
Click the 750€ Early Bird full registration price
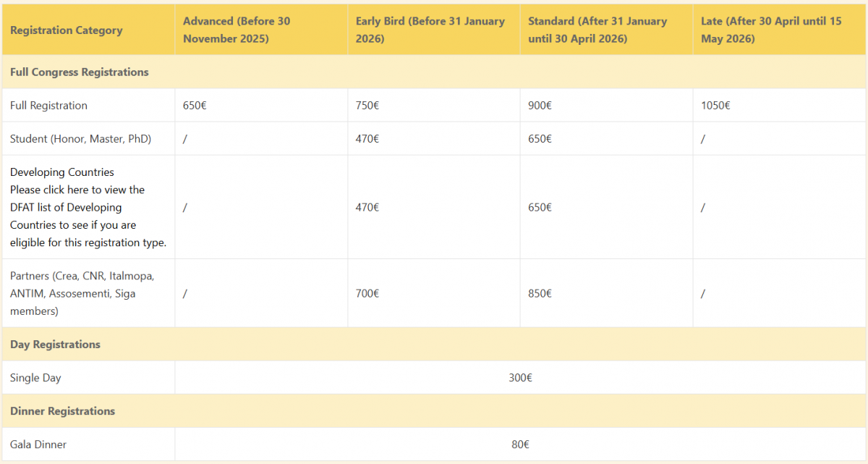coord(367,106)
